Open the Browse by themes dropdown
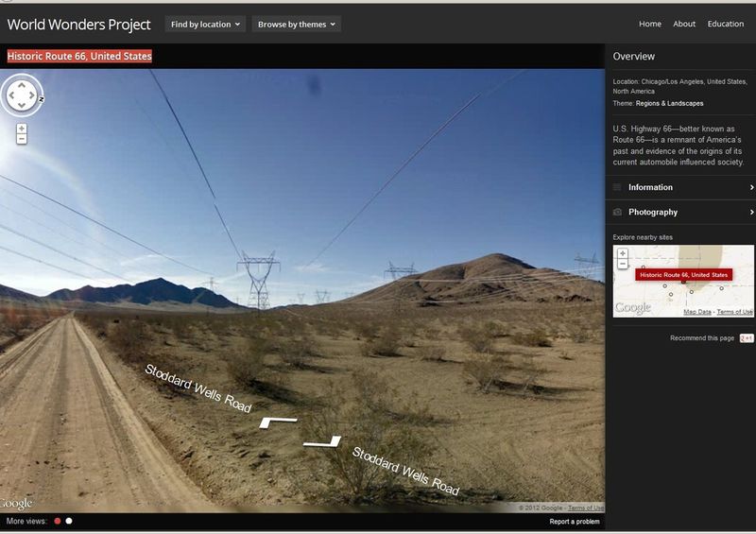The image size is (756, 534). pos(297,25)
